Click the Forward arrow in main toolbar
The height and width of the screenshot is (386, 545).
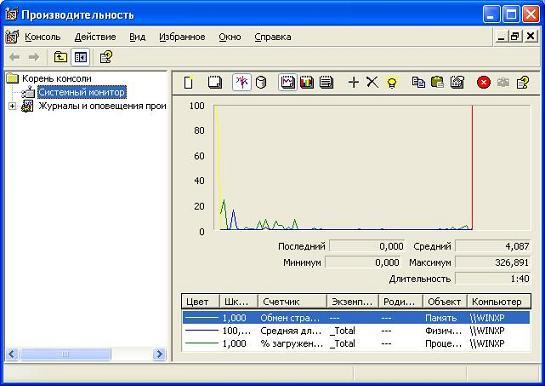(x=34, y=57)
